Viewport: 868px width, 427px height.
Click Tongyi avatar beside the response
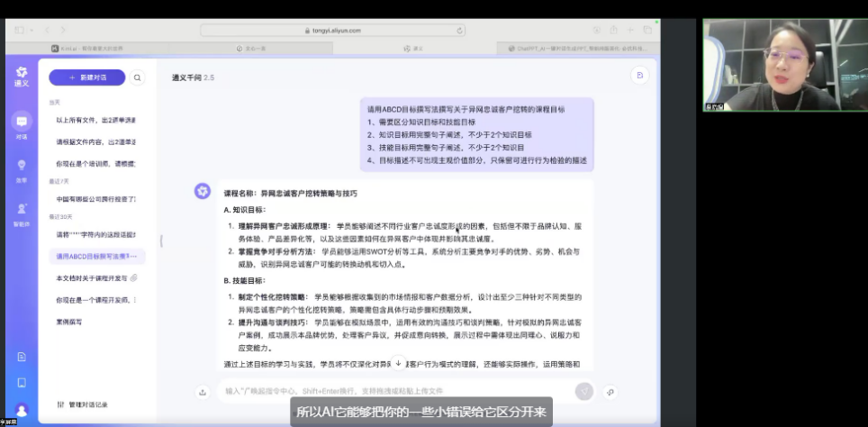click(x=202, y=191)
